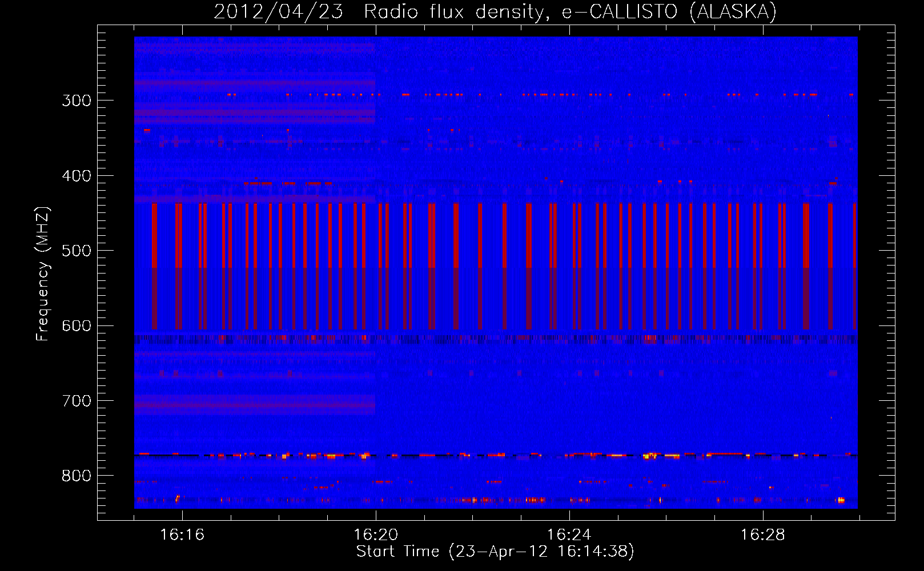This screenshot has width=924, height=571.
Task: Click the 16:24 time tick label
Action: point(569,535)
